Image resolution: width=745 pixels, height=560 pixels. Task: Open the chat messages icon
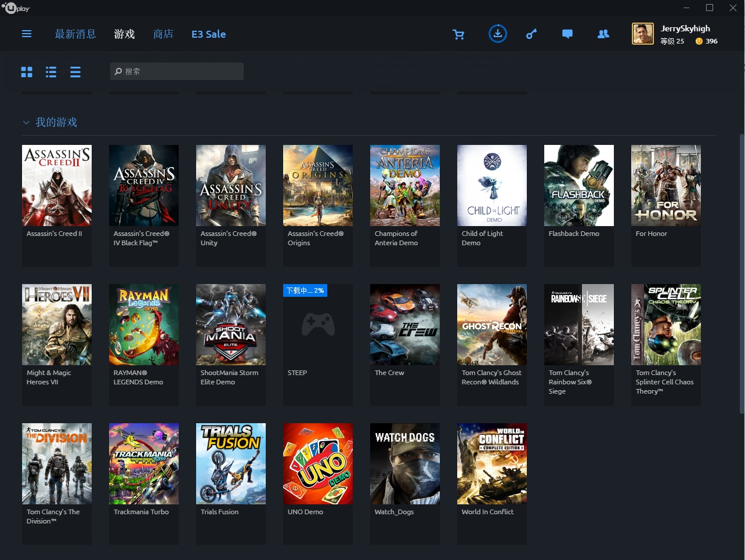(x=567, y=34)
